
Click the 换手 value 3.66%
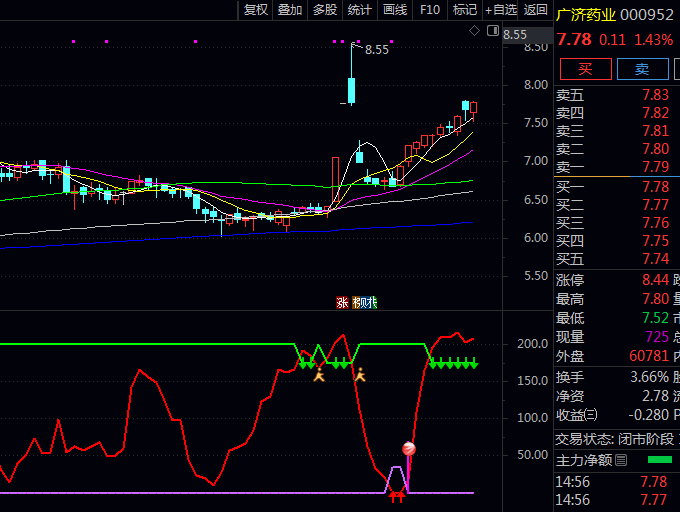coord(649,377)
